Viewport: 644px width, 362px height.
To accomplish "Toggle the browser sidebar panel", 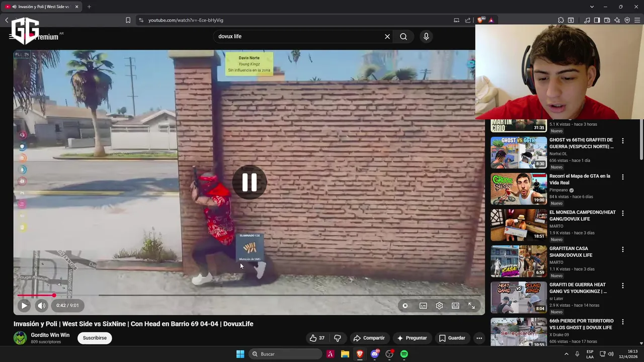I will pyautogui.click(x=597, y=20).
